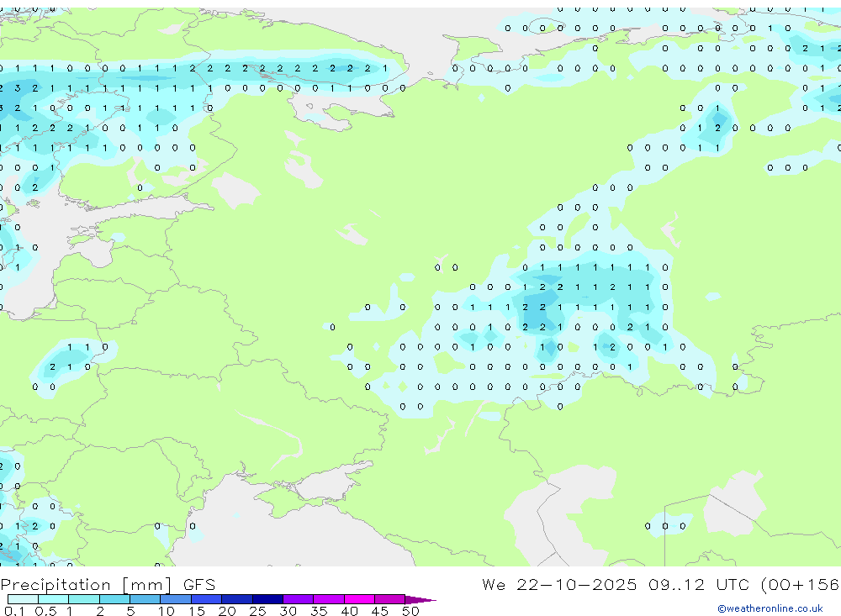Pick the 25–30 mm dark navy swatch
Viewport: 841px width, 616px height.
click(x=267, y=599)
